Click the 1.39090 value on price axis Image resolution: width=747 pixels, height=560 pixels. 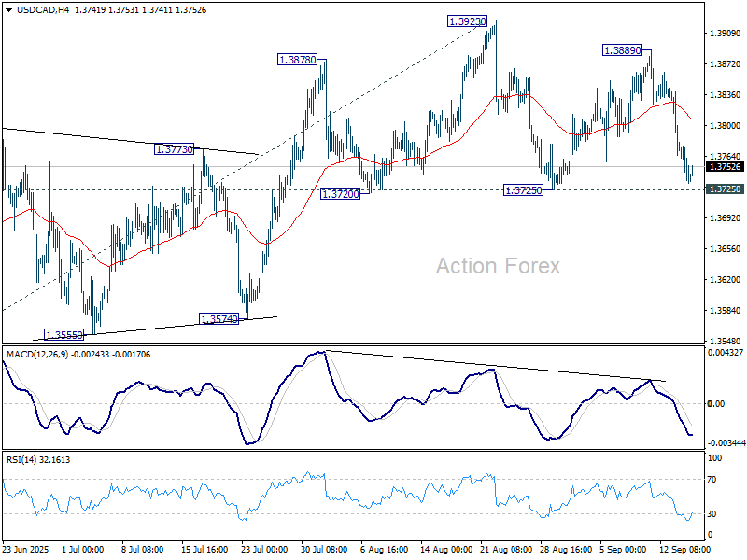725,34
